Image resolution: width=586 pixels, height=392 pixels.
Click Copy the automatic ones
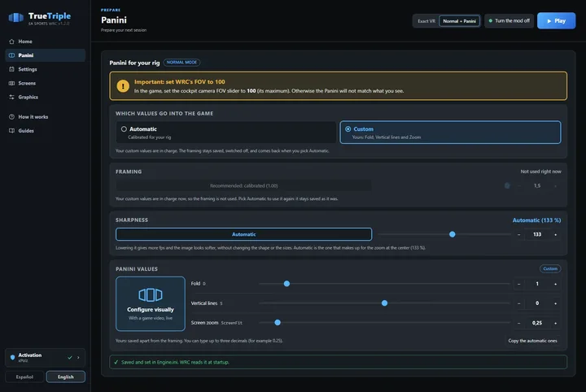tap(532, 341)
